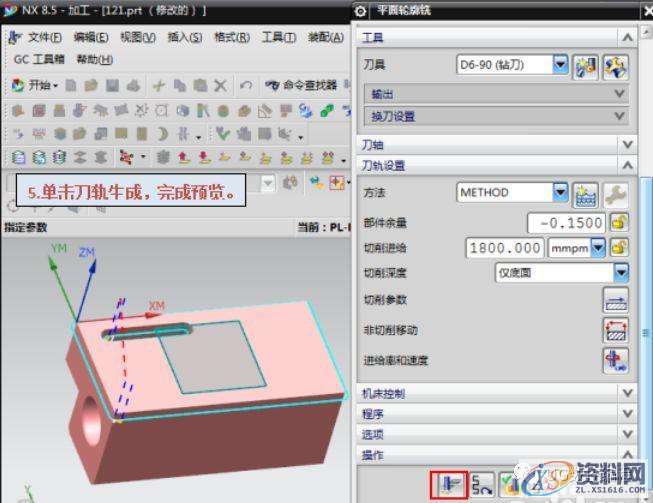Viewport: 653px width, 503px height.
Task: Toggle the 切削进给 lock icon
Action: pyautogui.click(x=619, y=248)
